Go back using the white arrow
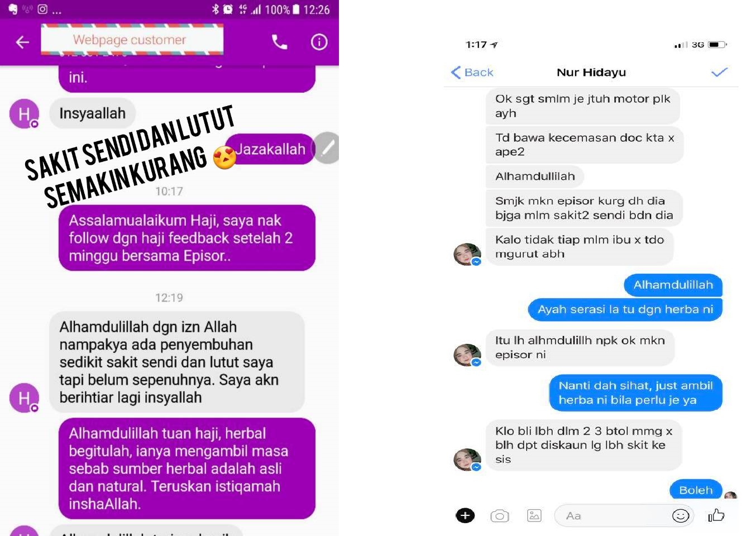The height and width of the screenshot is (536, 756). pyautogui.click(x=22, y=42)
